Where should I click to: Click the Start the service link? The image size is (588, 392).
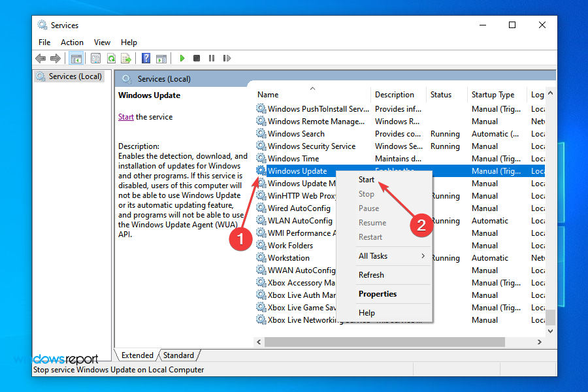click(x=126, y=117)
